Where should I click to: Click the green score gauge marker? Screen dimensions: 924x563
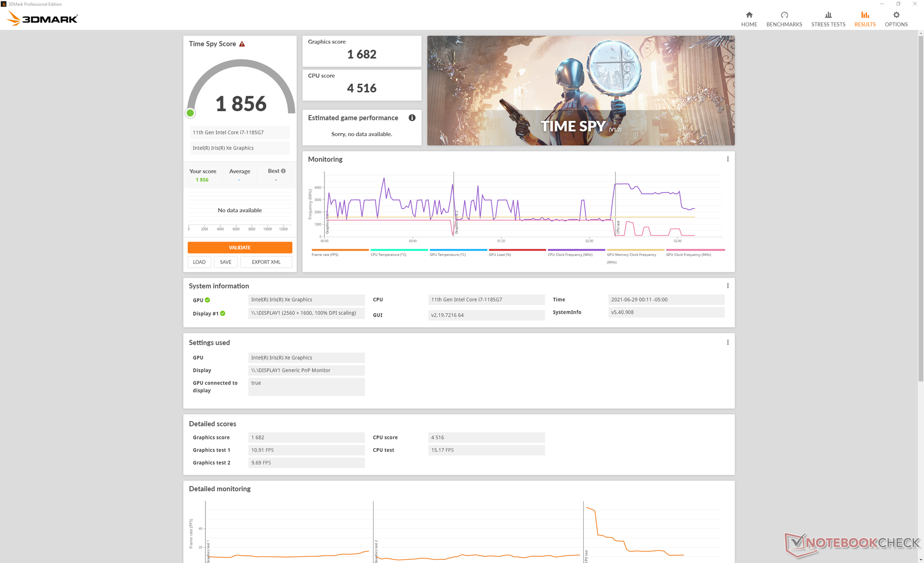(x=190, y=113)
